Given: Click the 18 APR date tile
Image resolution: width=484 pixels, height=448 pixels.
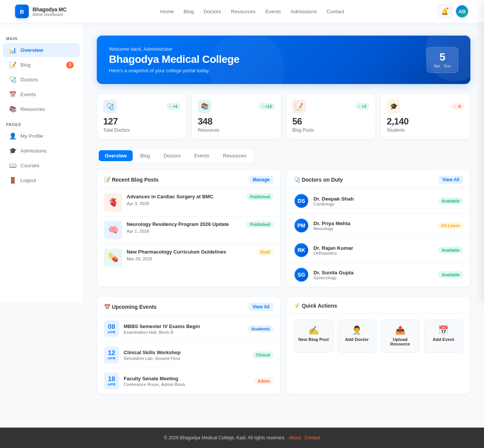Looking at the screenshot, I should click(112, 381).
